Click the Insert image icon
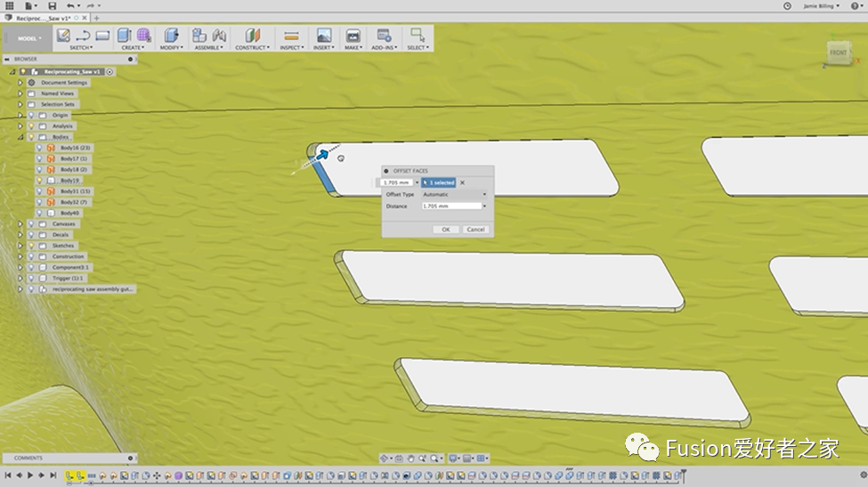This screenshot has width=868, height=487. coord(324,36)
